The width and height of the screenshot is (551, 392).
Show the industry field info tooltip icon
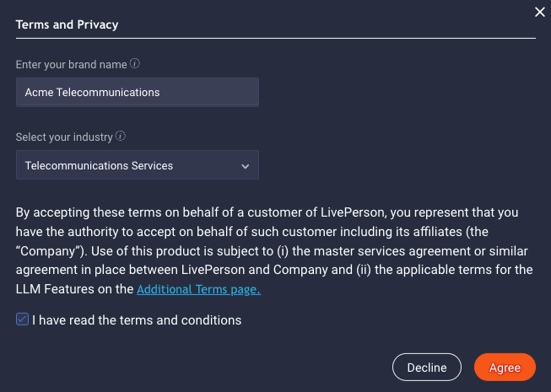[x=121, y=136]
